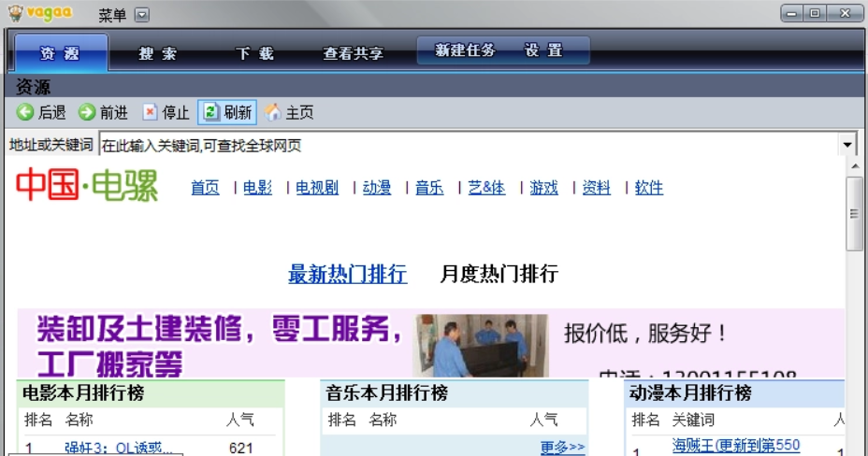Open the 动漫 navigation link

click(x=376, y=188)
